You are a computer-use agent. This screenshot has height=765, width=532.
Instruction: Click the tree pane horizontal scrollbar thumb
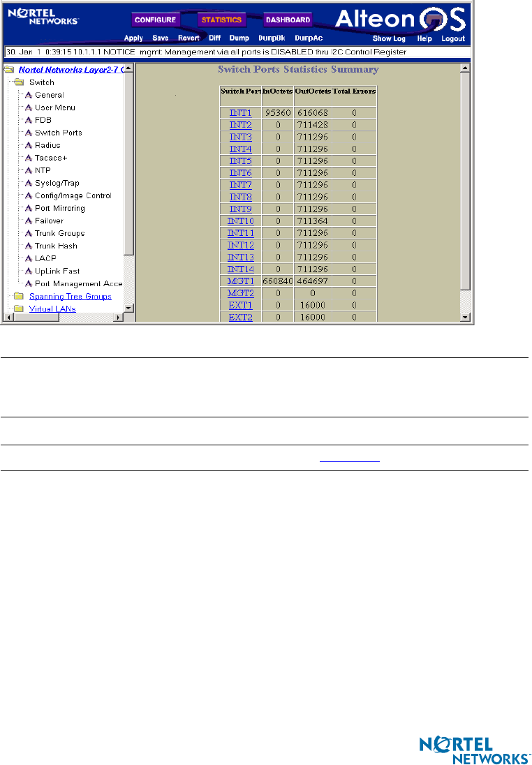(x=36, y=318)
